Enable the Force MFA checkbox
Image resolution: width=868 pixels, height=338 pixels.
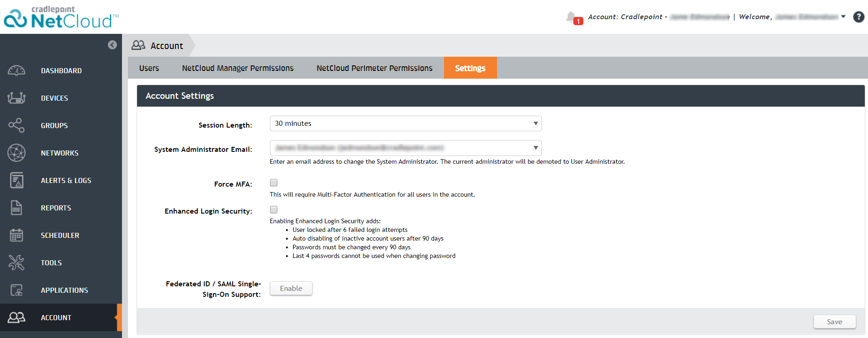274,182
